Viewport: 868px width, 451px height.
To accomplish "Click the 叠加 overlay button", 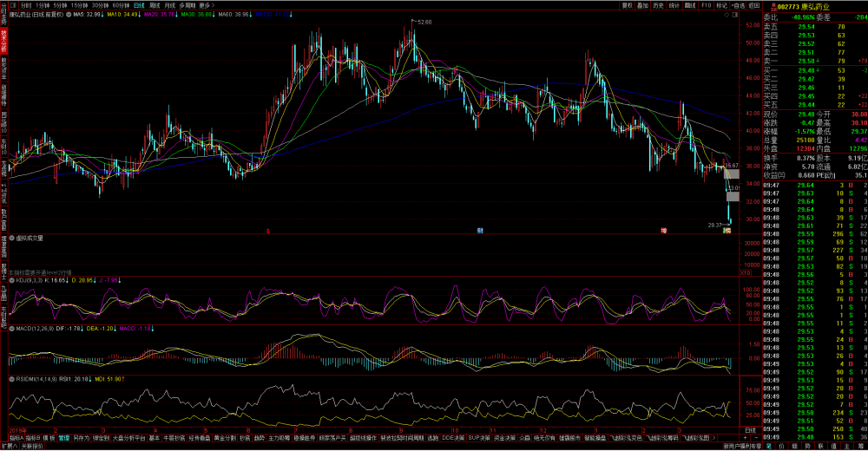I will click(x=642, y=5).
